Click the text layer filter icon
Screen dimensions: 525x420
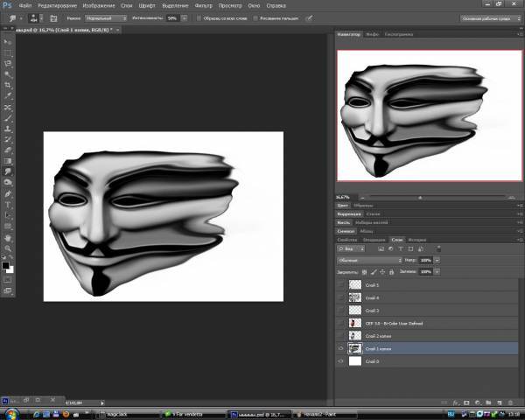[402, 249]
